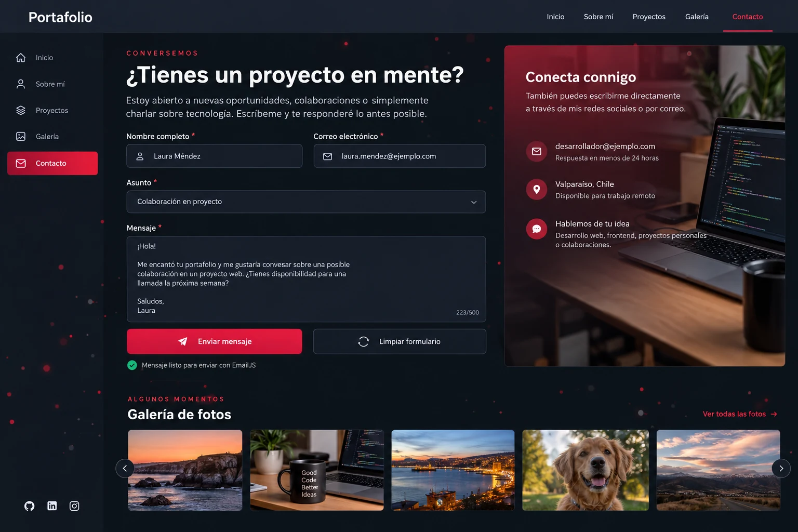Click the 223/500 character counter

pyautogui.click(x=468, y=313)
